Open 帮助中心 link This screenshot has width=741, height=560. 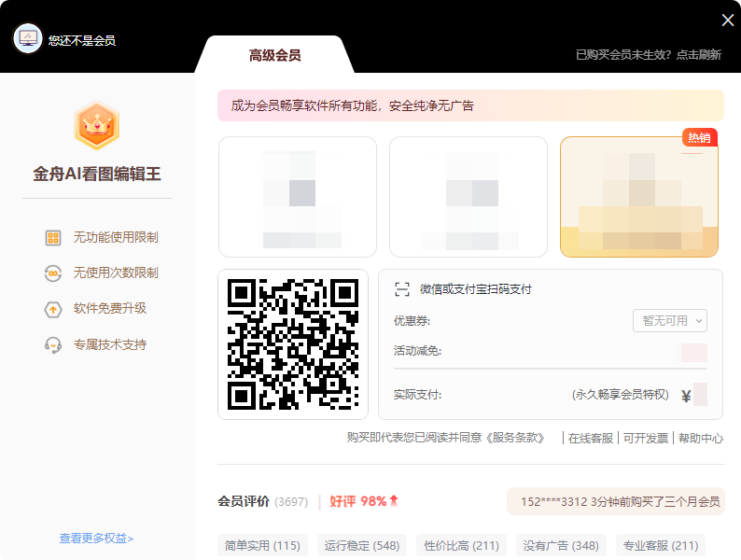[701, 438]
